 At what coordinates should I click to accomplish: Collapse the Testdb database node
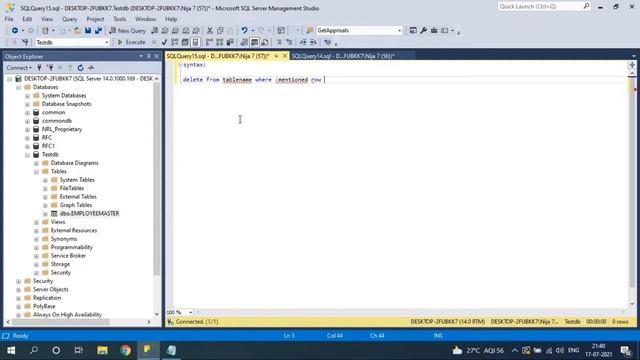(27, 155)
